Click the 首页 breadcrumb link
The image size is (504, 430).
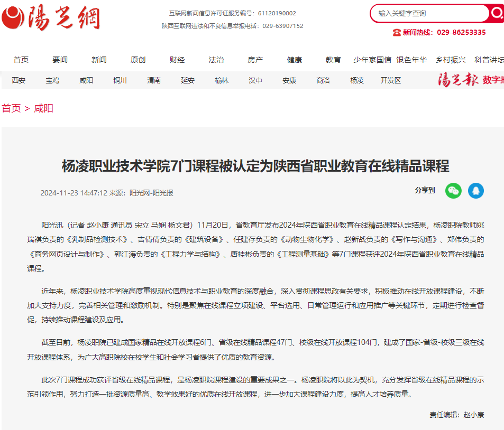coord(11,108)
